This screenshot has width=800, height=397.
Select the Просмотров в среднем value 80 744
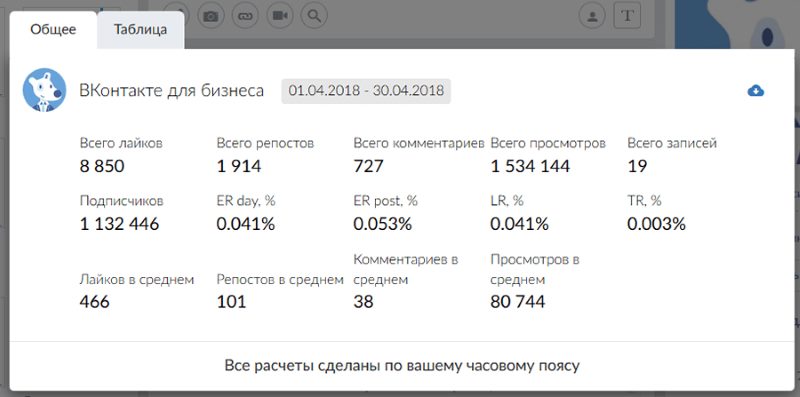[x=517, y=302]
